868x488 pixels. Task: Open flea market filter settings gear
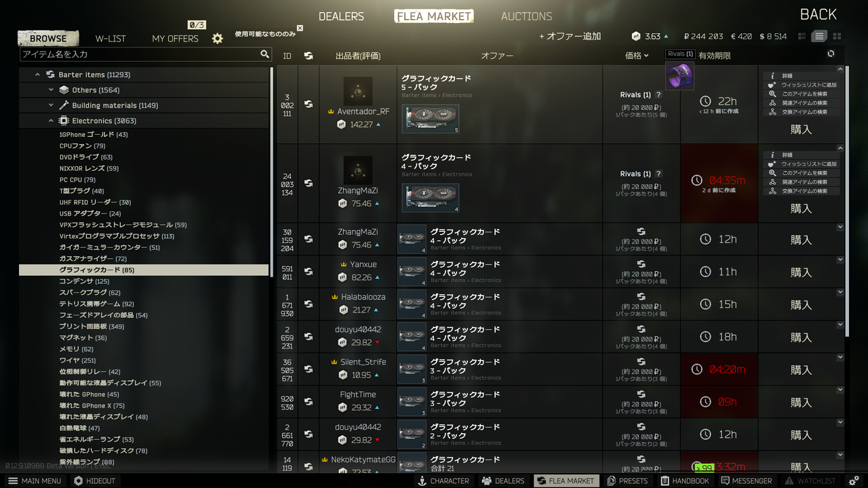tap(217, 39)
